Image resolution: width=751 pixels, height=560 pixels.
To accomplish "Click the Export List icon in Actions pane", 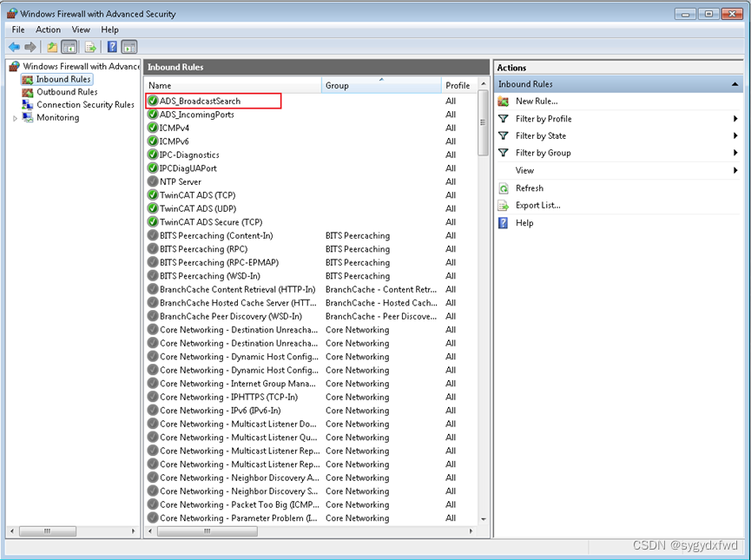I will (x=504, y=206).
